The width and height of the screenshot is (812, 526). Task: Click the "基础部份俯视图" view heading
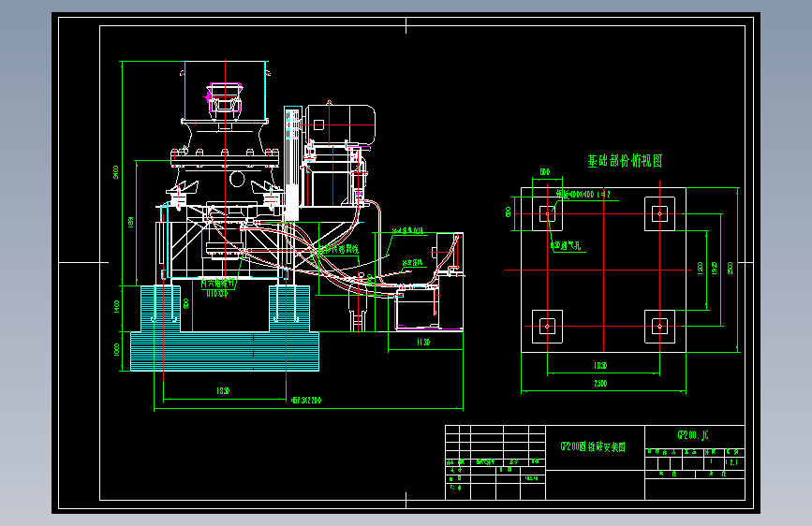(625, 161)
